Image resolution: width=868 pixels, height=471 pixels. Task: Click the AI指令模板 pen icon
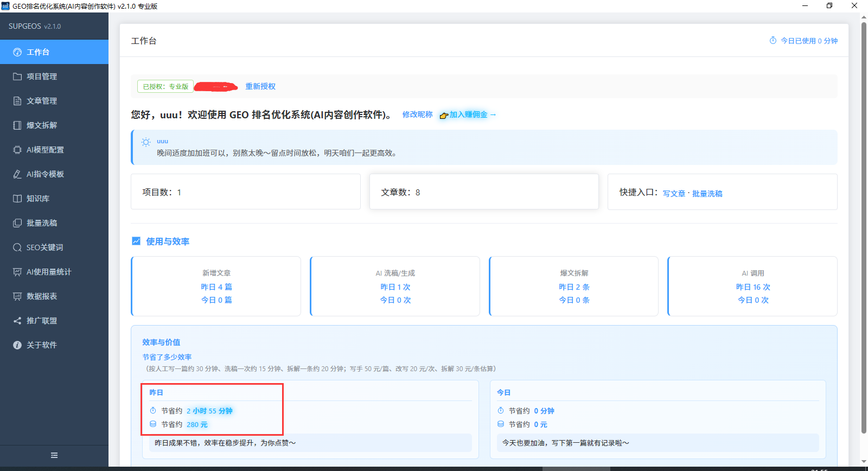point(17,174)
